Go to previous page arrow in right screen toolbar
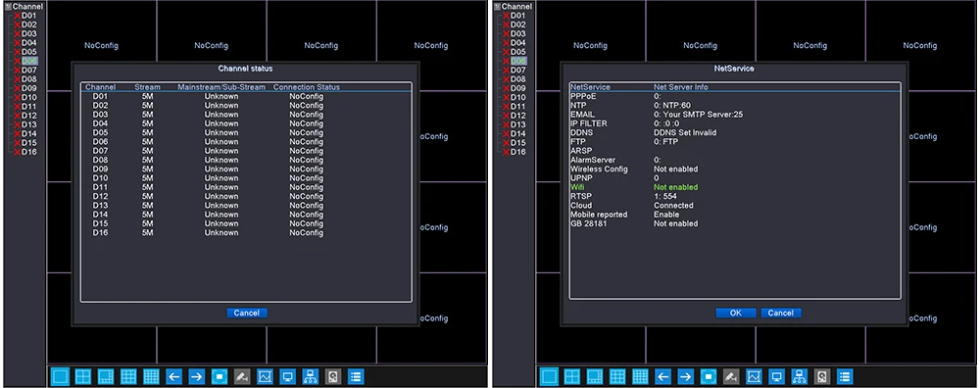 click(x=662, y=377)
